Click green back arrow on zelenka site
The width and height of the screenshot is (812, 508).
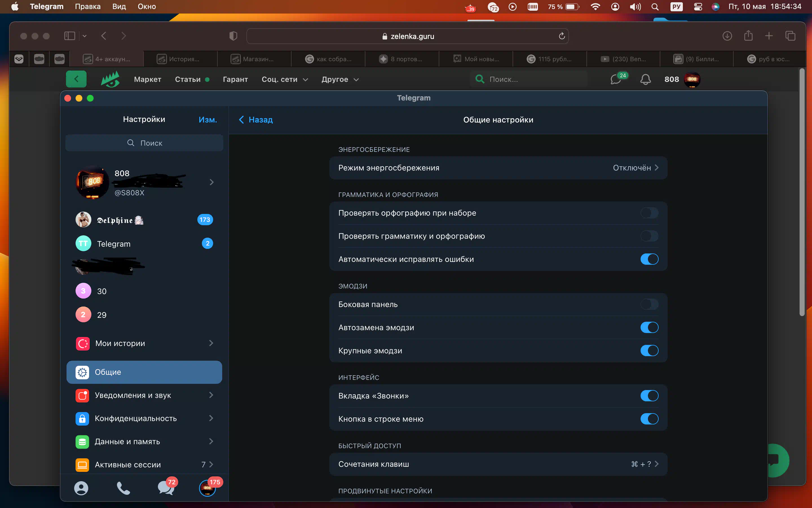click(76, 79)
